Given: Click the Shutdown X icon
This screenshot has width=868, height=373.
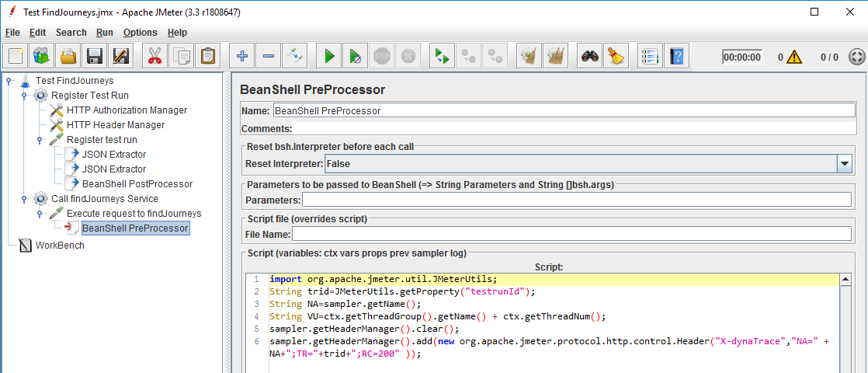Looking at the screenshot, I should tap(408, 56).
